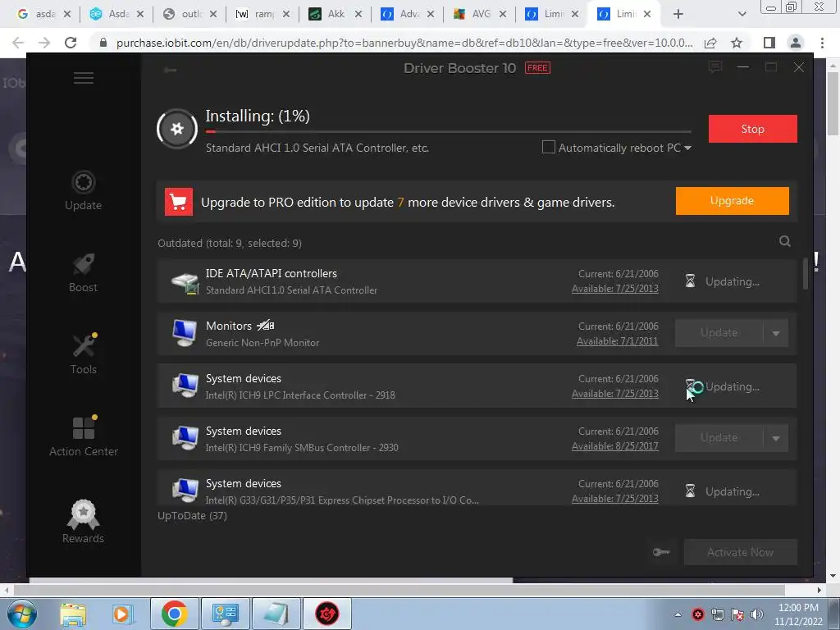
Task: Click the installing progress bar
Action: 449,131
